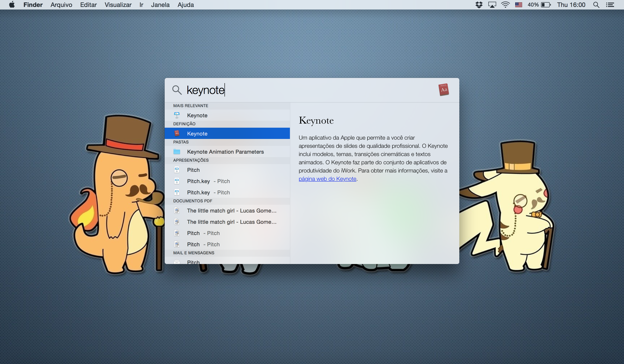Click the Dropbox menu bar icon

[479, 5]
